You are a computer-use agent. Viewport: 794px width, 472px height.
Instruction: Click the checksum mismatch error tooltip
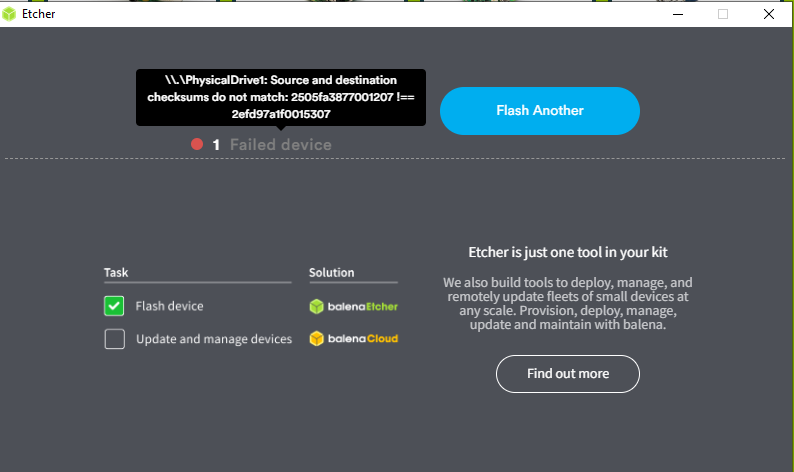[280, 97]
